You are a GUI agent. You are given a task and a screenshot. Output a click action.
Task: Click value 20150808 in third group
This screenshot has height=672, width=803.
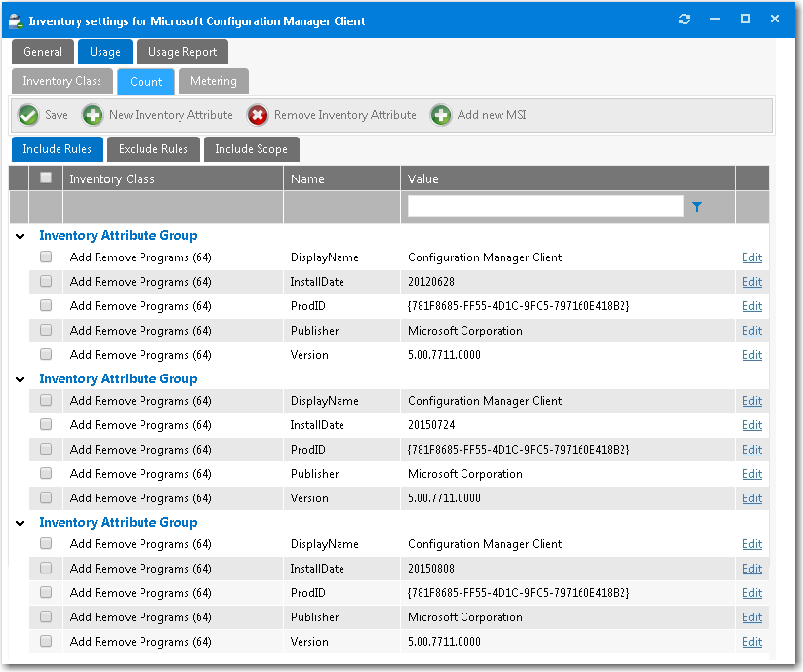point(431,568)
